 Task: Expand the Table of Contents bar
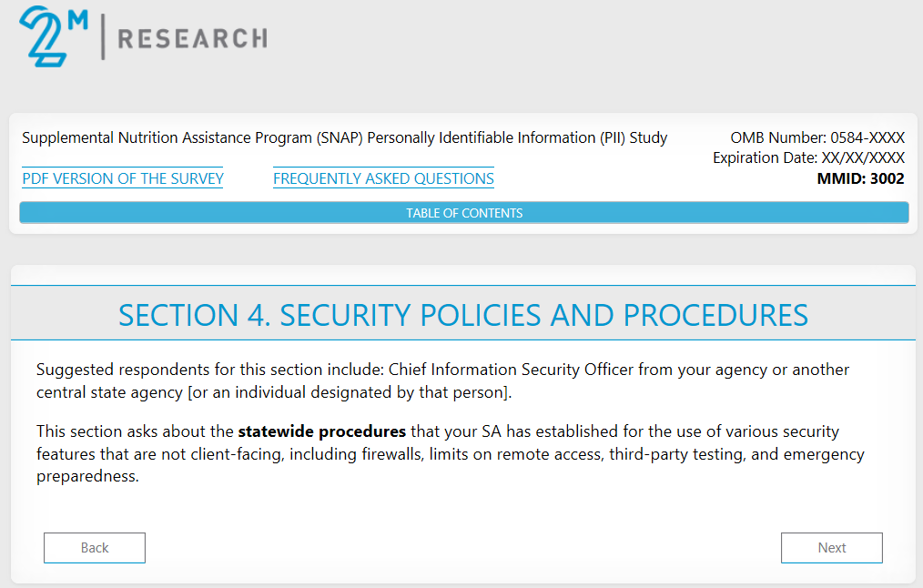click(x=464, y=213)
